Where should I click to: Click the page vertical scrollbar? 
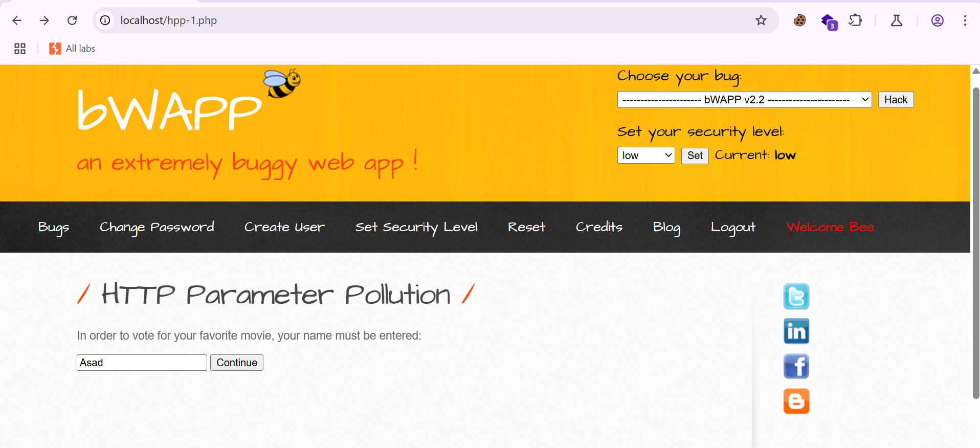tap(975, 243)
